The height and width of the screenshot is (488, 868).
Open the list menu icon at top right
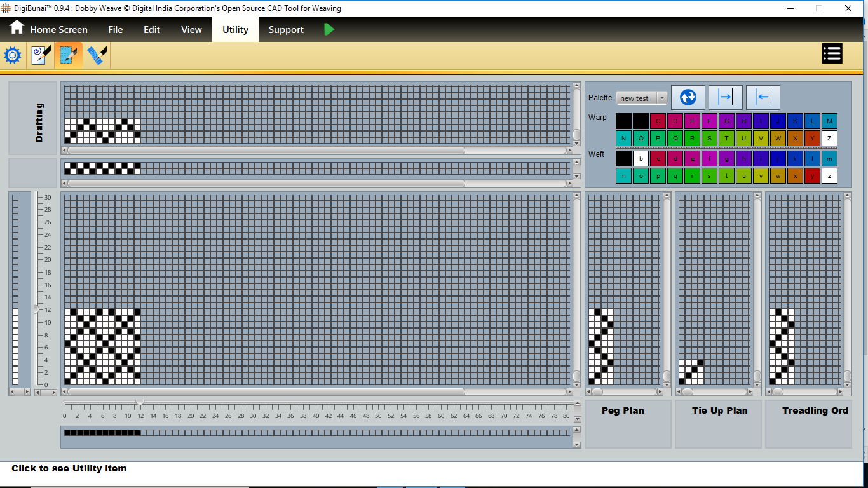coord(832,54)
